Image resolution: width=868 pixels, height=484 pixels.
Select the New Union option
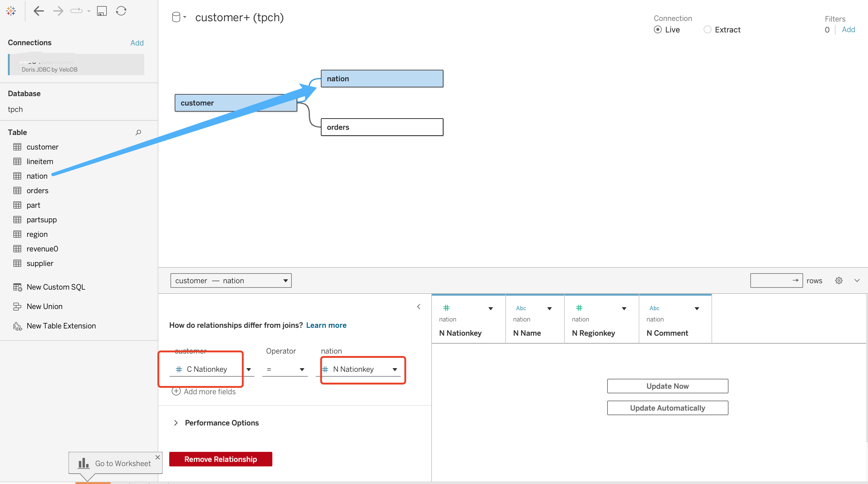click(x=44, y=307)
